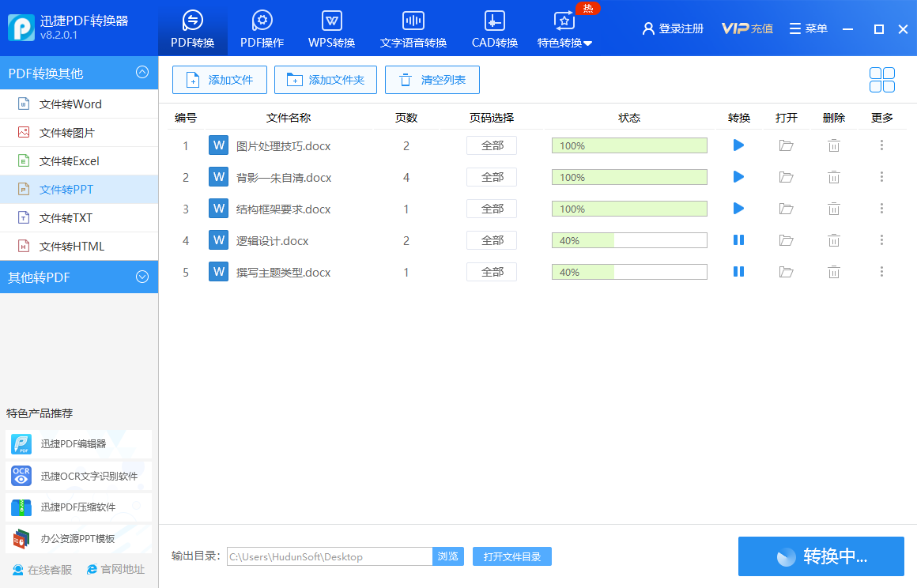The width and height of the screenshot is (917, 588).
Task: Choose page range for 逻辑设计.docx
Action: click(x=491, y=240)
